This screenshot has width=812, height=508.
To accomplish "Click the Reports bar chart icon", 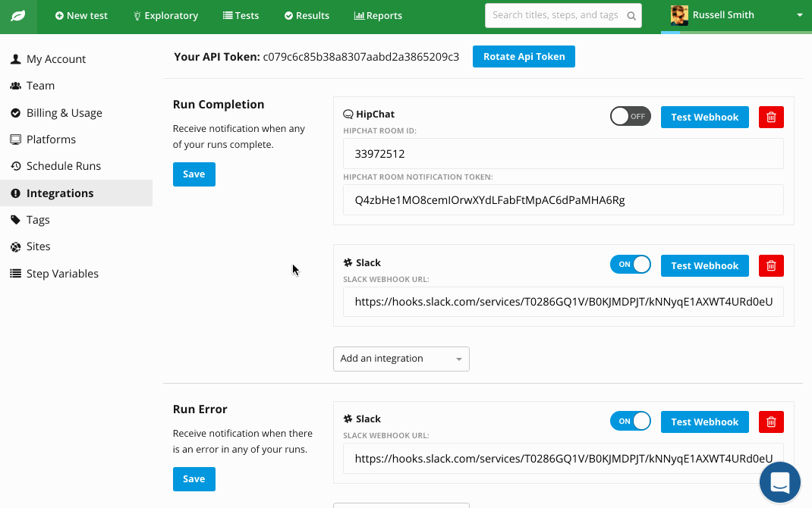I will coord(359,15).
